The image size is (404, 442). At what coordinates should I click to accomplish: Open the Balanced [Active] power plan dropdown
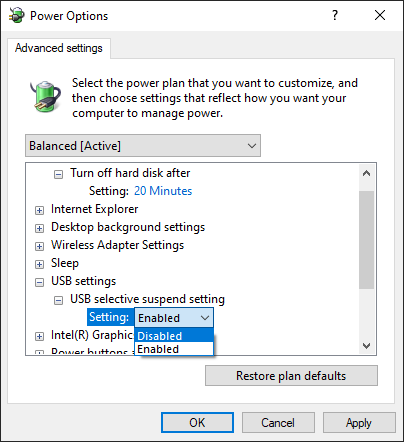click(x=143, y=146)
